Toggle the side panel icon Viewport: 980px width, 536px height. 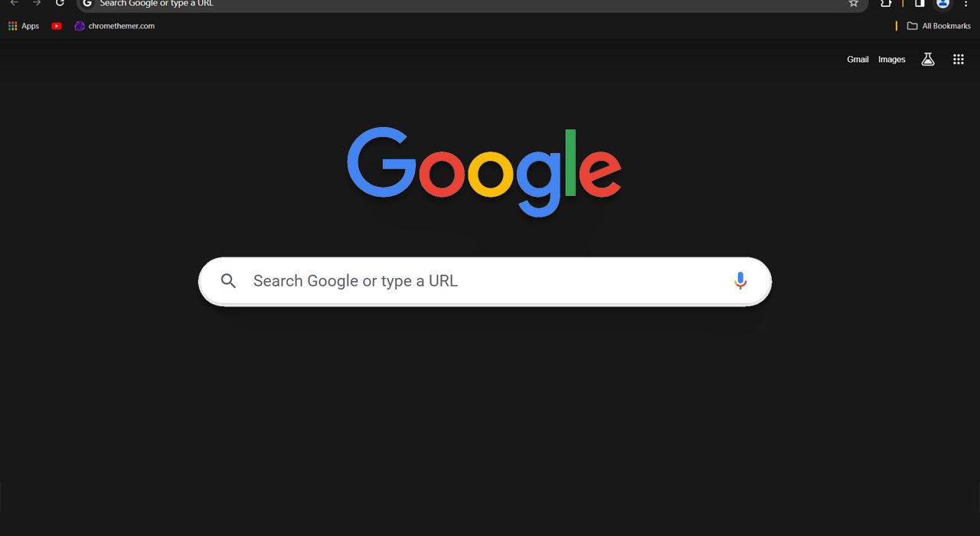tap(920, 3)
